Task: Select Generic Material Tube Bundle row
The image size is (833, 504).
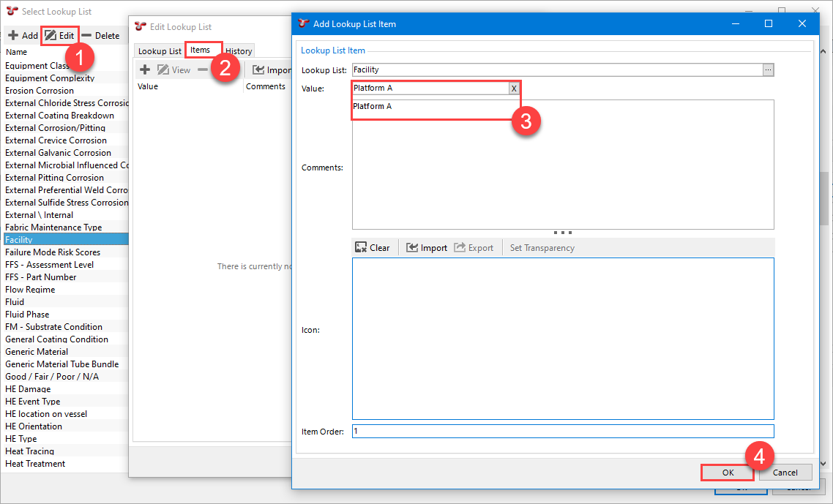Action: pyautogui.click(x=66, y=364)
